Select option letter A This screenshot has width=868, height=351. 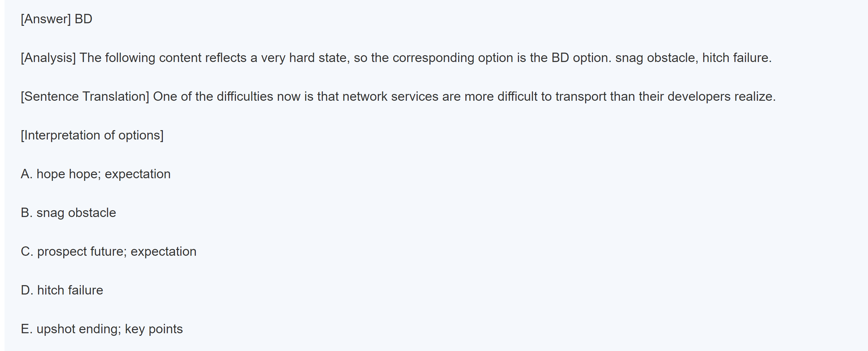tap(26, 174)
